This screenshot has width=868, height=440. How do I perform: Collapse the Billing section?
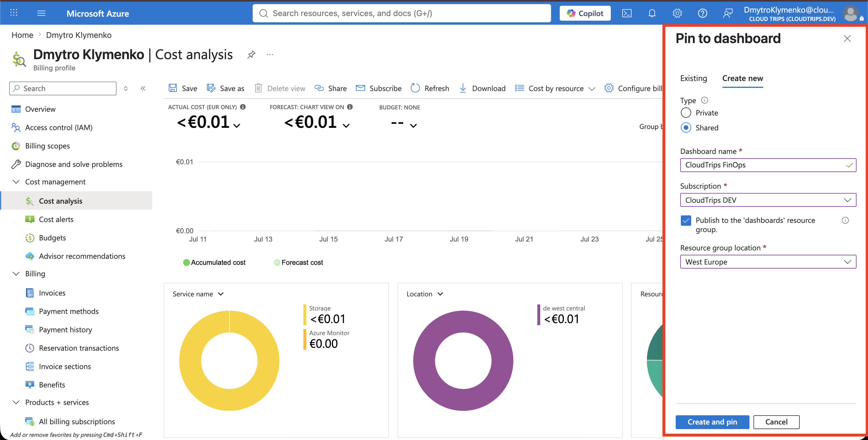tap(16, 273)
